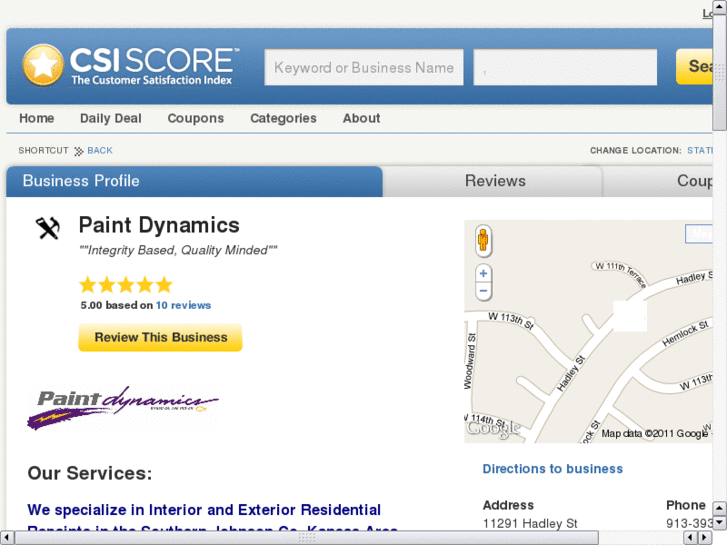Click the "Woodward St" map label
This screenshot has height=545, width=727.
470,361
